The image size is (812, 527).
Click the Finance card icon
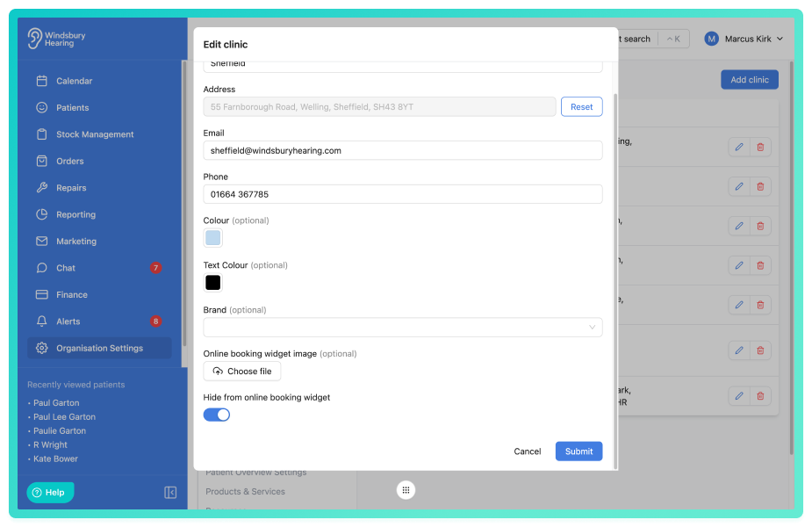click(42, 294)
